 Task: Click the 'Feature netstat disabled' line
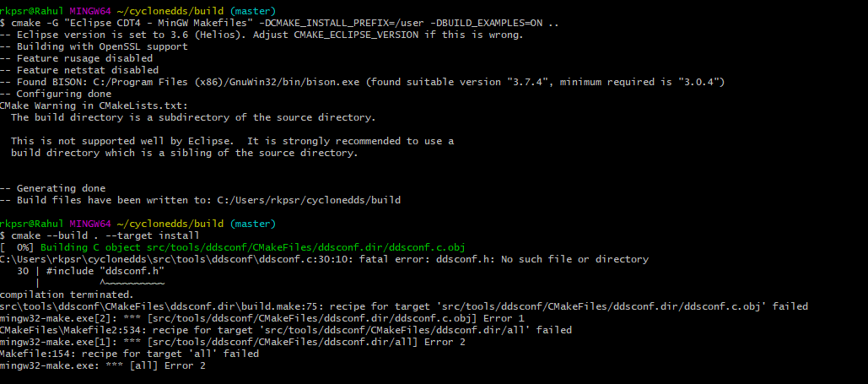coord(79,70)
